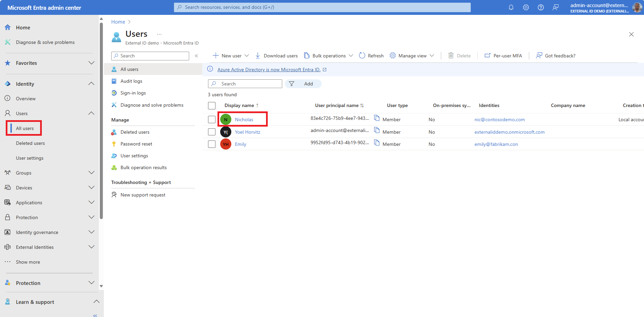Open Audit logs menu item
644x317 pixels.
[131, 81]
